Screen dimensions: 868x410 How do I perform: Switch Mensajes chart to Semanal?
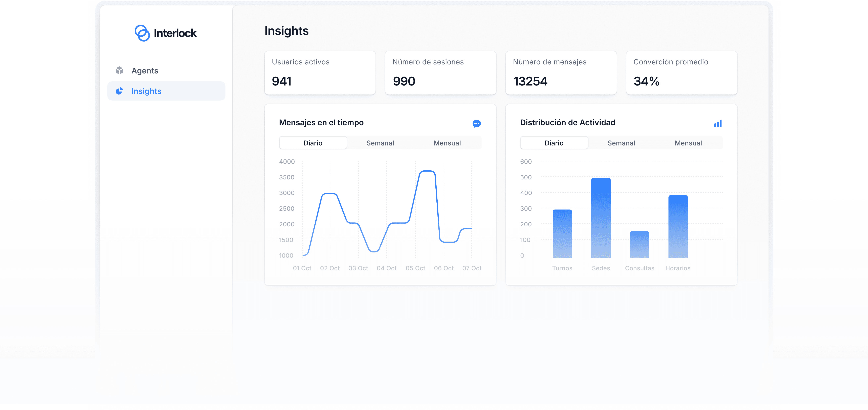tap(380, 143)
